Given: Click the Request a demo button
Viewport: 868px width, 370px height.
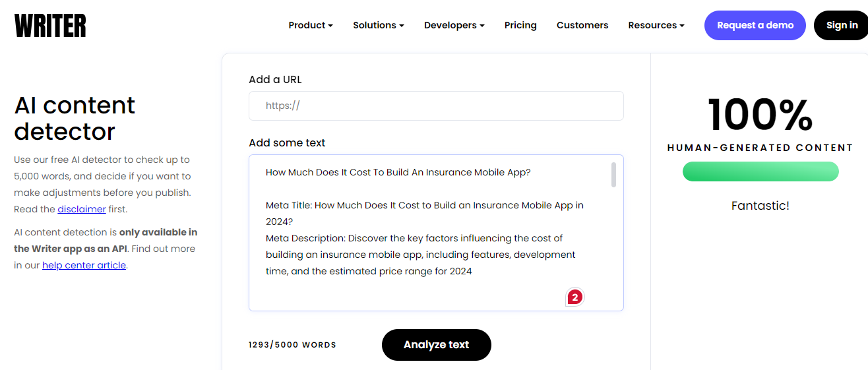Looking at the screenshot, I should click(x=755, y=25).
